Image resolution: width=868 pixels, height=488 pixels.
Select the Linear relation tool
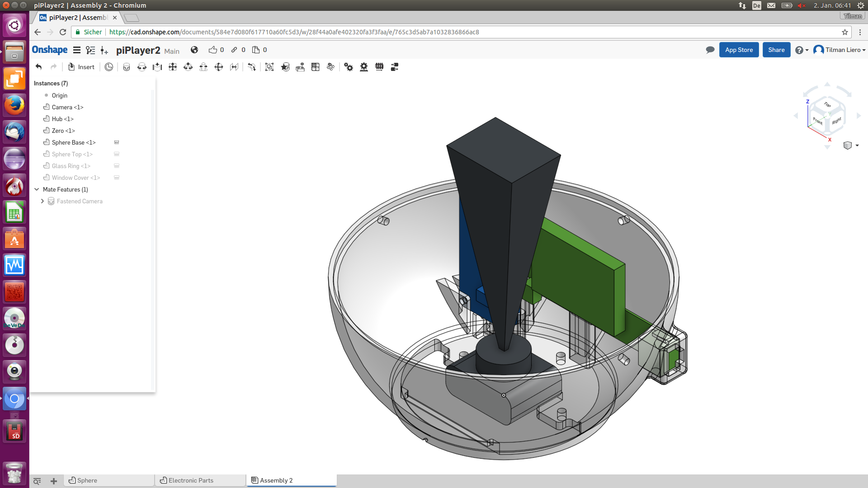pyautogui.click(x=395, y=67)
